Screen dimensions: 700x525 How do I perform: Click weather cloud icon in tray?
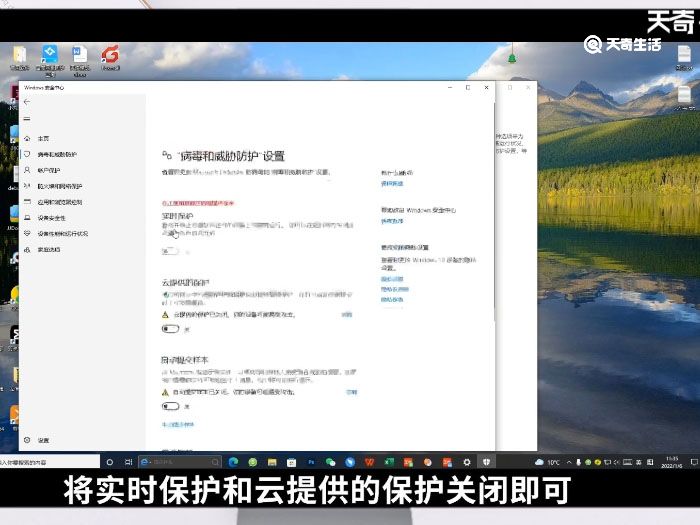pyautogui.click(x=539, y=462)
